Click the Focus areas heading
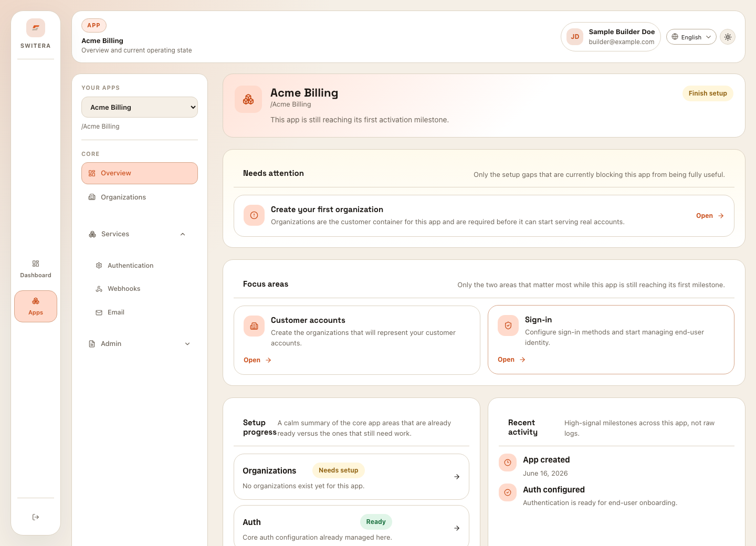Image resolution: width=756 pixels, height=546 pixels. tap(266, 284)
